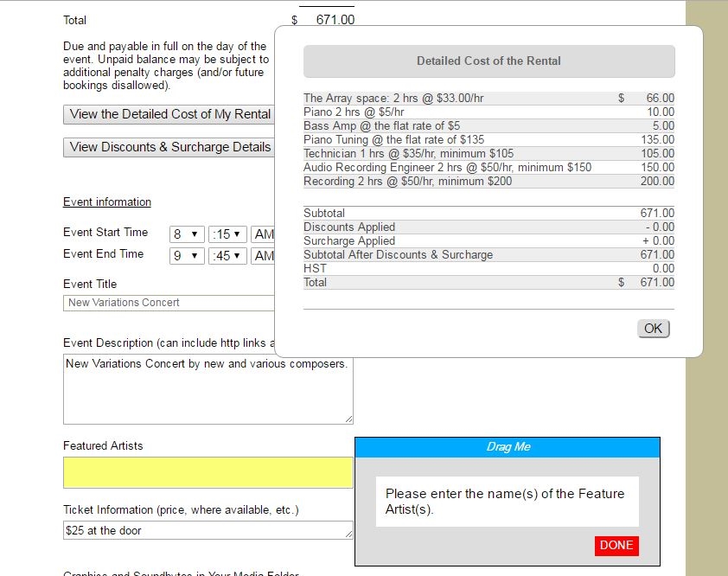Click the 'Surcharge Applied' row
Viewport: 728px width, 576px height.
(489, 241)
